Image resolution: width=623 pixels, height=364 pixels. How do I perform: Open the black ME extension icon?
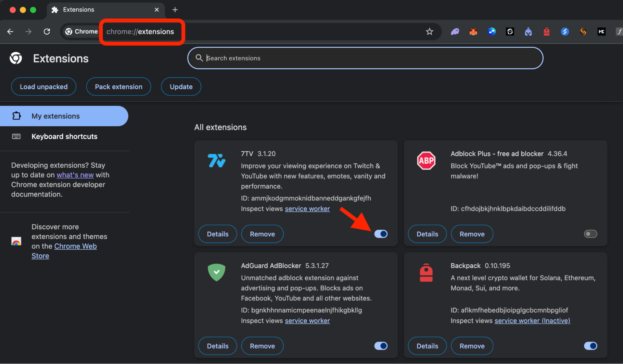point(601,31)
